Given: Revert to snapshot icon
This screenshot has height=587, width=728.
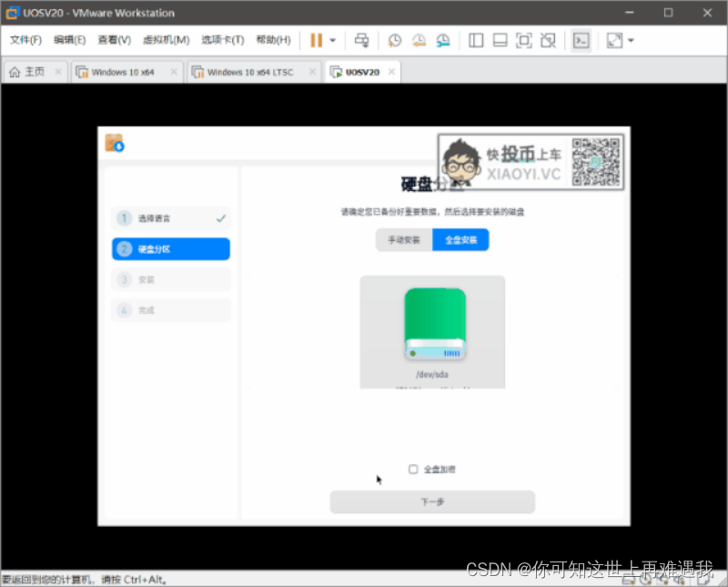Looking at the screenshot, I should (419, 40).
